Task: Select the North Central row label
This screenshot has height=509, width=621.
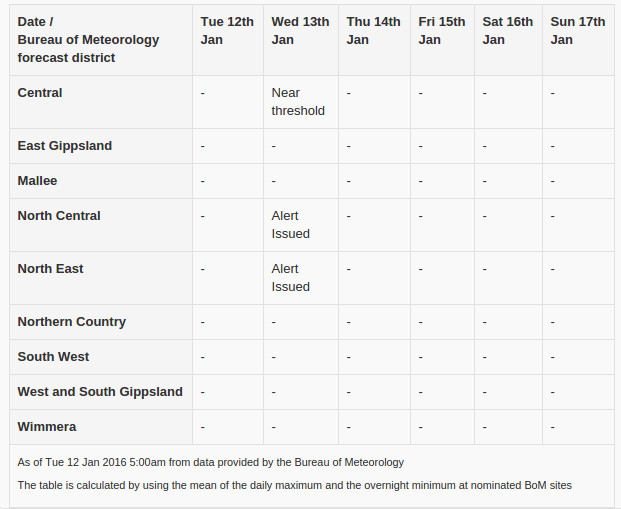Action: 59,215
